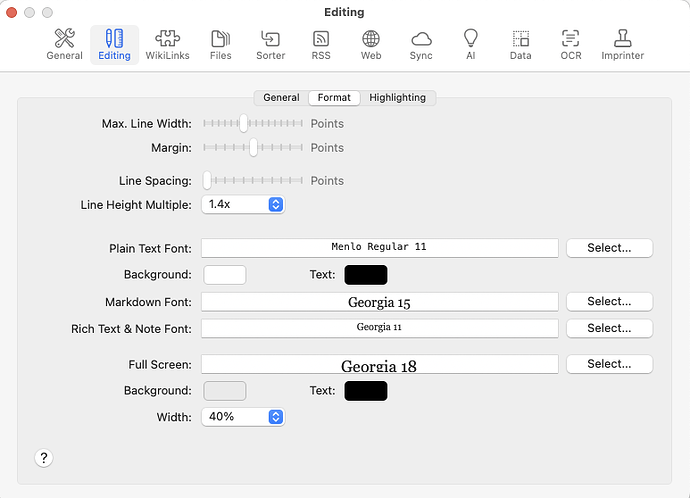Open the General preferences pane
Image resolution: width=690 pixels, height=498 pixels.
click(64, 44)
